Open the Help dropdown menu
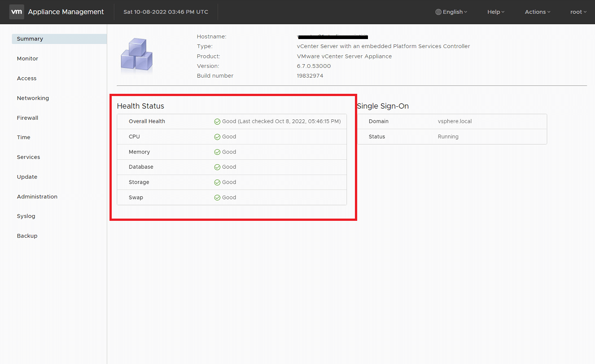 (x=496, y=12)
